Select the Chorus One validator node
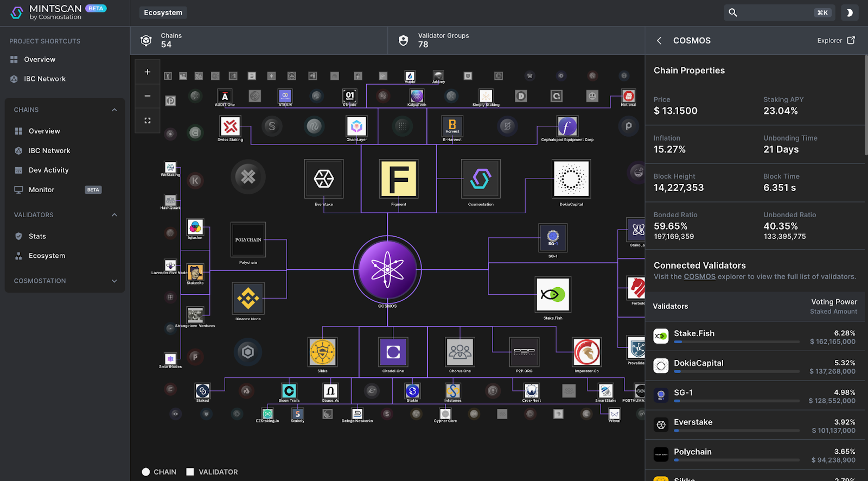The width and height of the screenshot is (868, 481). pos(460,352)
